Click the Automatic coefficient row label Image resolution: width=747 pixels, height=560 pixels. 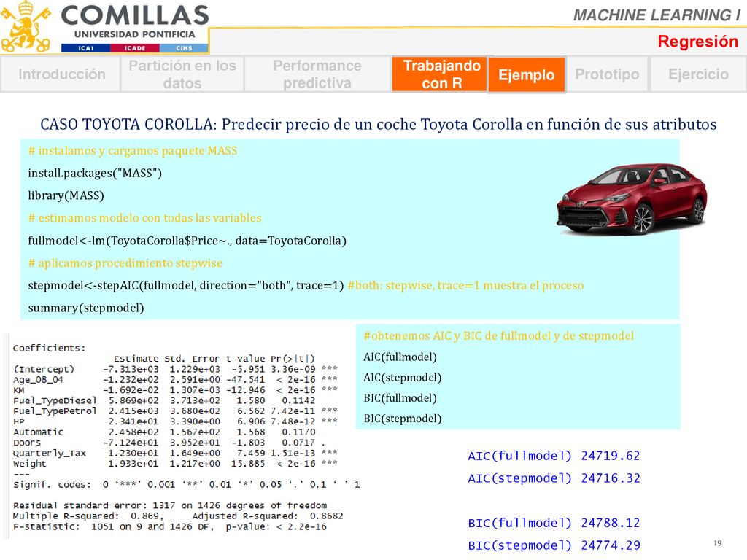tap(38, 432)
